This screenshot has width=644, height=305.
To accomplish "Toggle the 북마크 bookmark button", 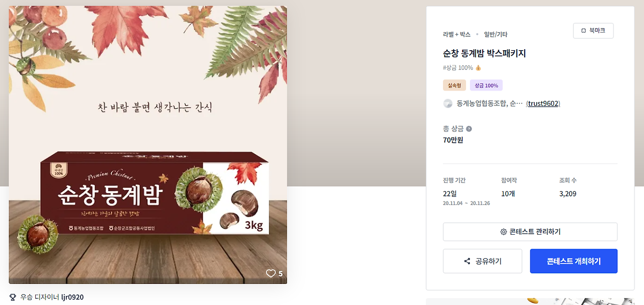I will tap(593, 31).
